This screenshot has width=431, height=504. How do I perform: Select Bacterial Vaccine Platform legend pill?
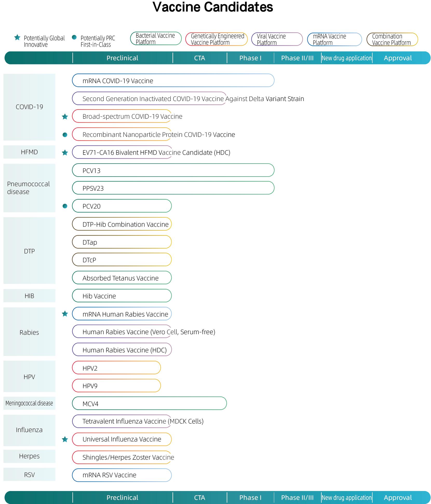(x=156, y=39)
